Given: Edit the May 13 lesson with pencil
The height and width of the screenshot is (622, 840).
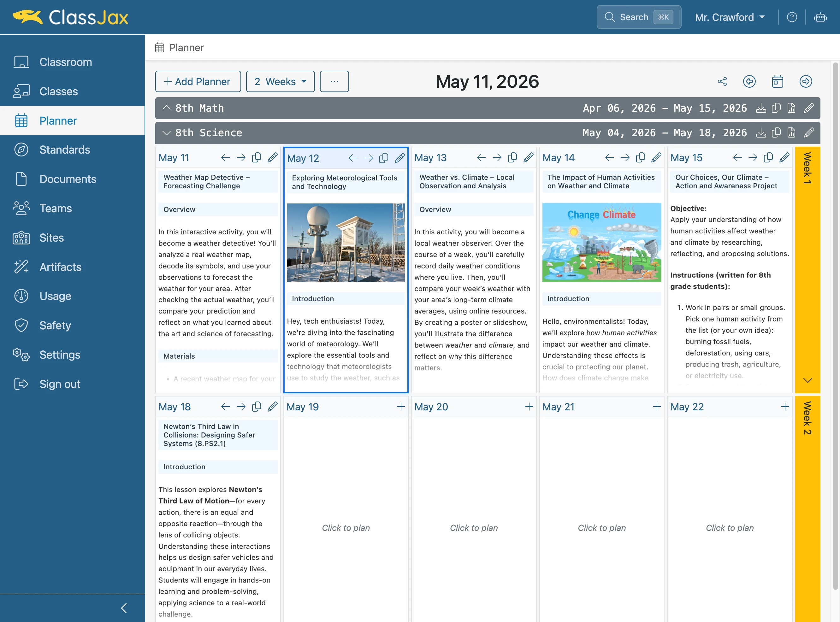Looking at the screenshot, I should click(x=528, y=157).
